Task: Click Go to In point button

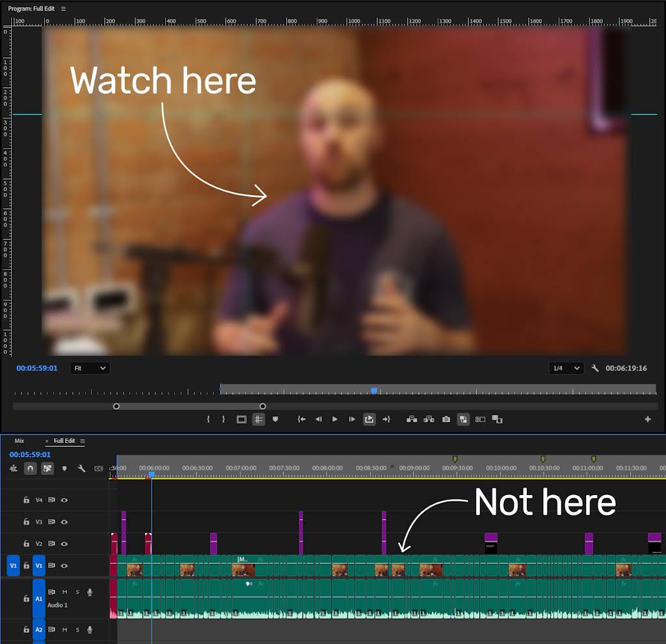Action: [302, 420]
